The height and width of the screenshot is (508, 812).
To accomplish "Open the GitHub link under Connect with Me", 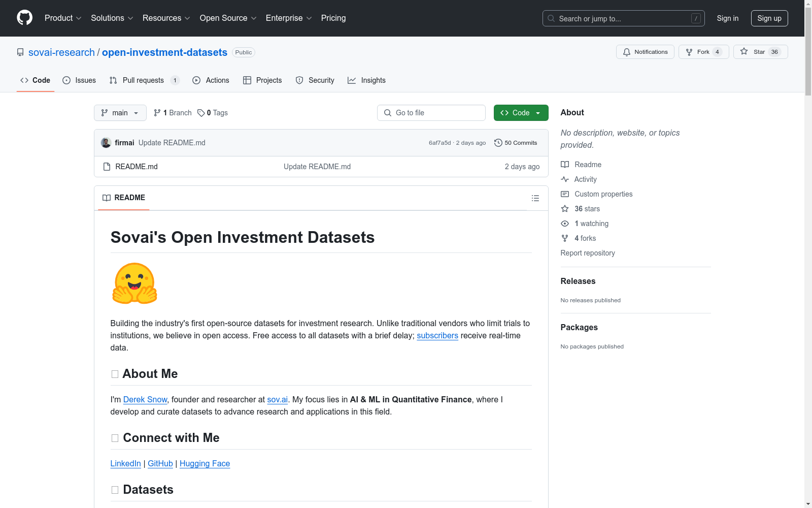I will coord(160,463).
